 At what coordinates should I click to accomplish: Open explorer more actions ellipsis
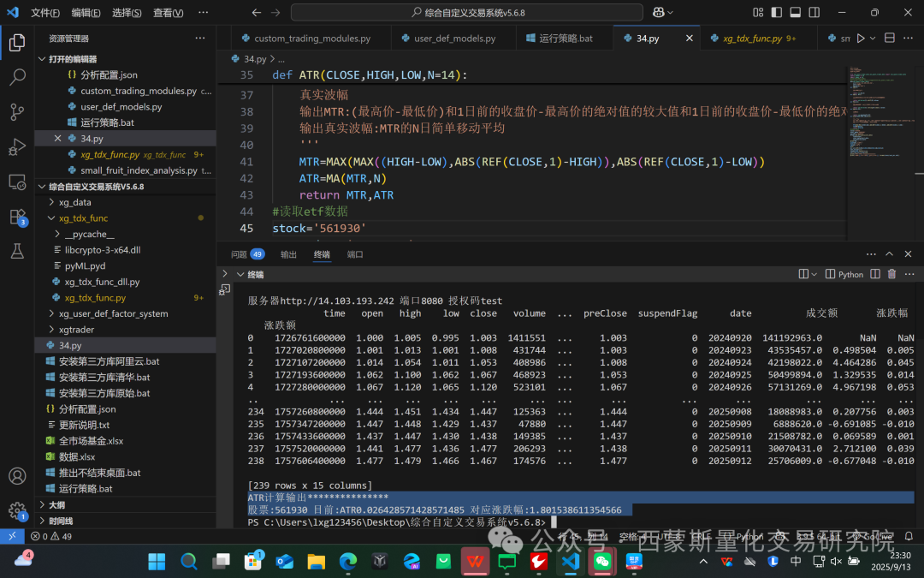(x=200, y=39)
